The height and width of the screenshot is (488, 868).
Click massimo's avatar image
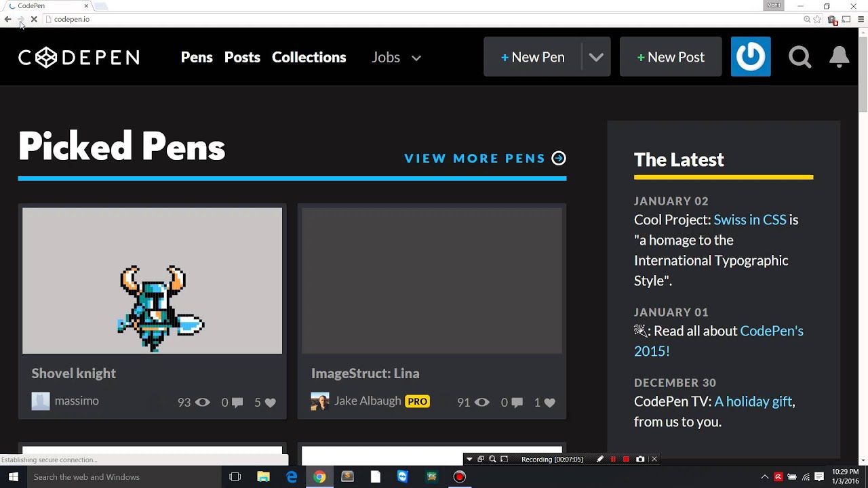pyautogui.click(x=41, y=401)
